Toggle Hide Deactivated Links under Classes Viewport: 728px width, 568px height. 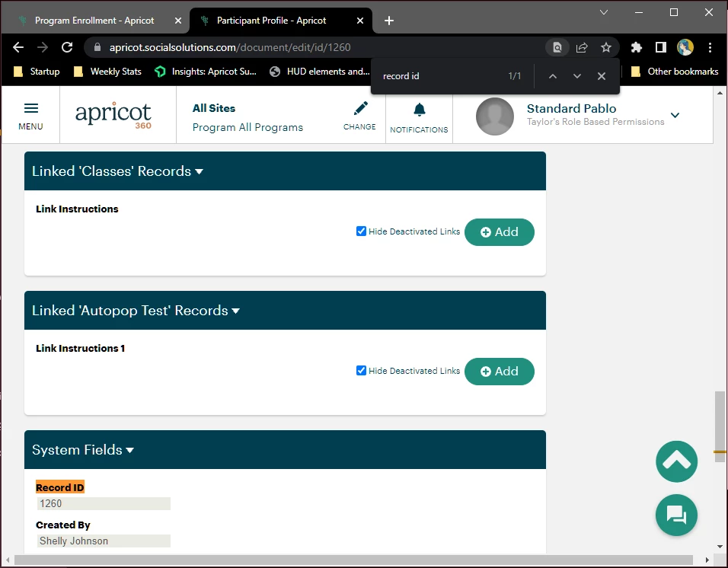tap(361, 231)
